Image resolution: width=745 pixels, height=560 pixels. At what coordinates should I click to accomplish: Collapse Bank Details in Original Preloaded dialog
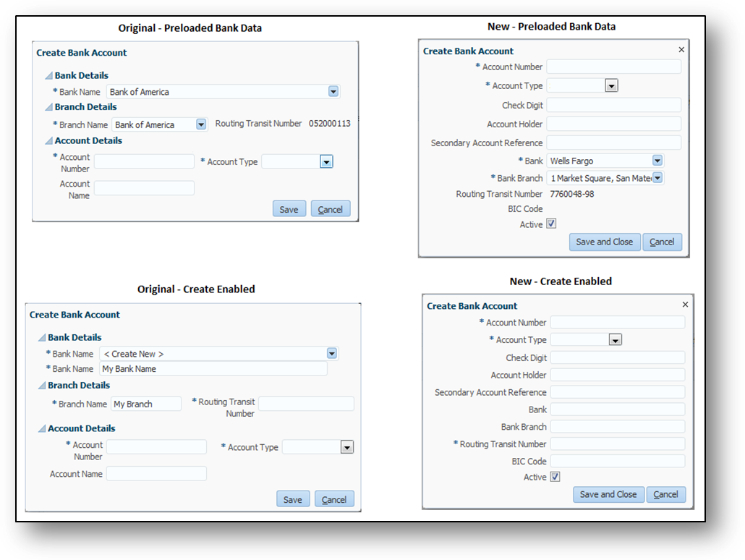[48, 76]
